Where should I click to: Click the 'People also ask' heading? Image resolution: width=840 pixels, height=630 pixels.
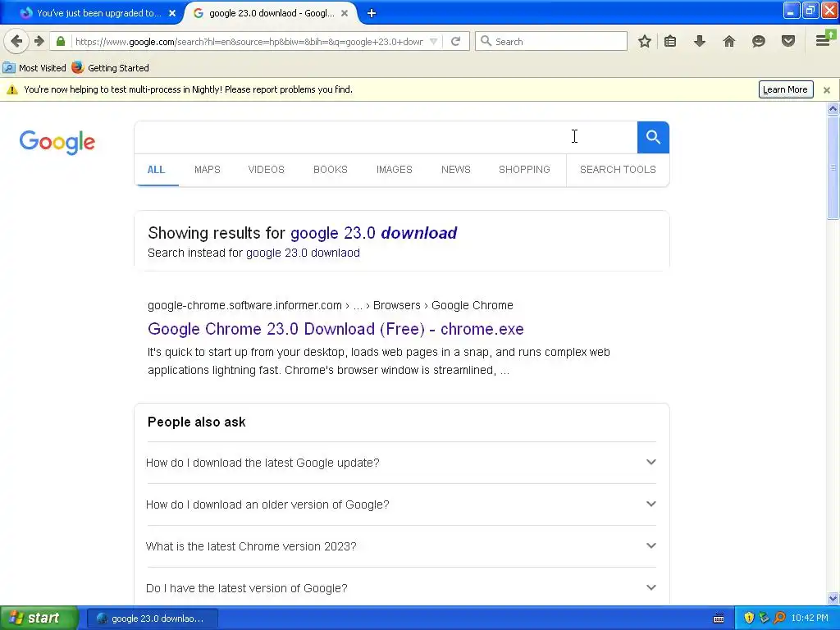[197, 422]
